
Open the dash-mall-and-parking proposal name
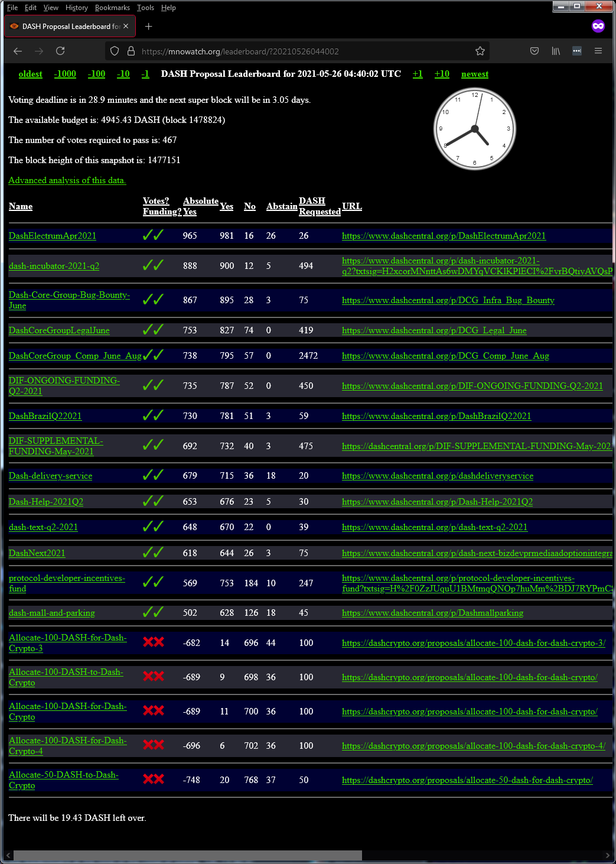coord(52,613)
